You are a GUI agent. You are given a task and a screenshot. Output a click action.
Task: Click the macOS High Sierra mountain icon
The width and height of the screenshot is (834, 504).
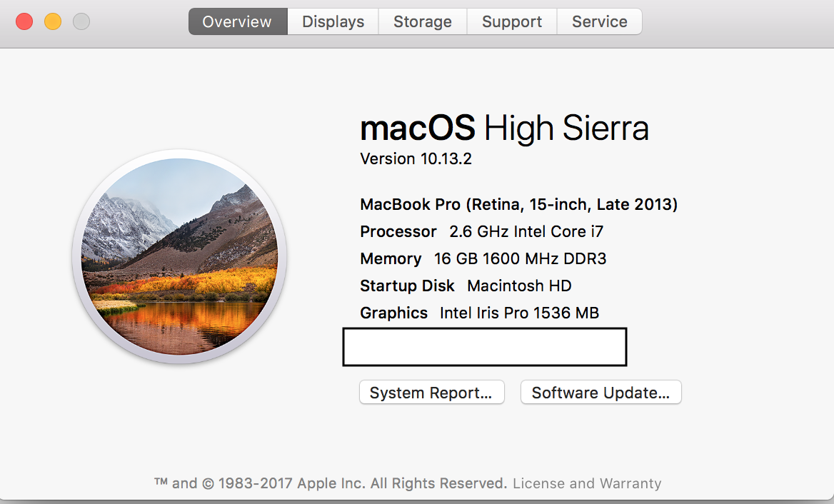[x=179, y=257]
